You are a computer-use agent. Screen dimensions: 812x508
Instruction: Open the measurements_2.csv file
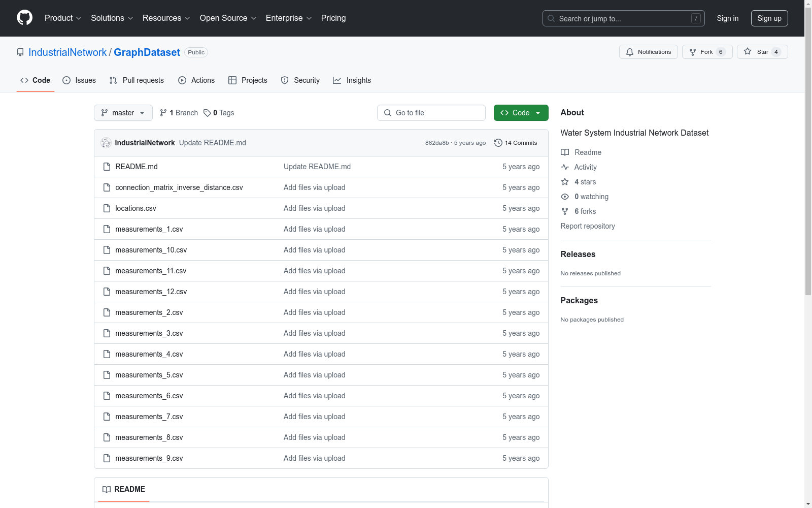(x=149, y=312)
